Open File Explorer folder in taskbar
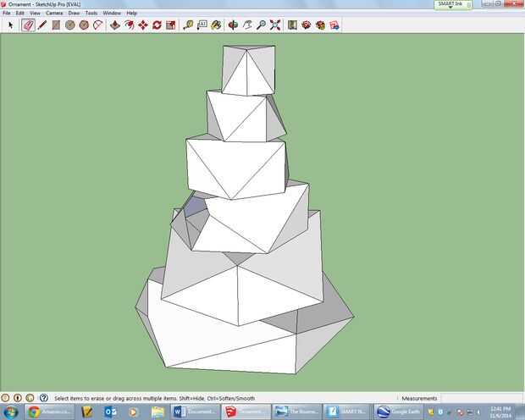Image resolution: width=525 pixels, height=420 pixels. pyautogui.click(x=157, y=412)
